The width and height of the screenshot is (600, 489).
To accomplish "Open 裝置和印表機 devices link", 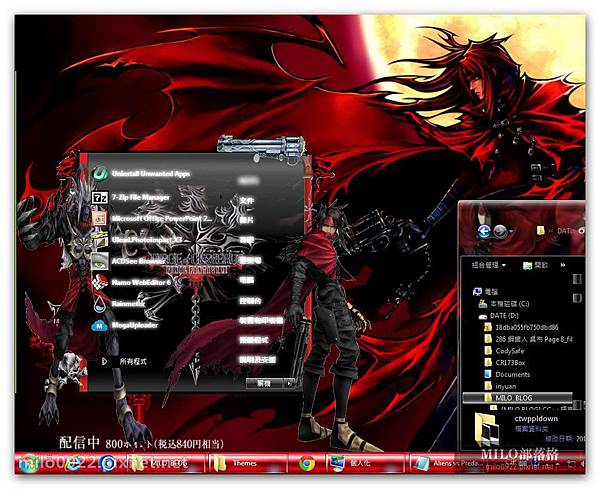I will coord(261,320).
